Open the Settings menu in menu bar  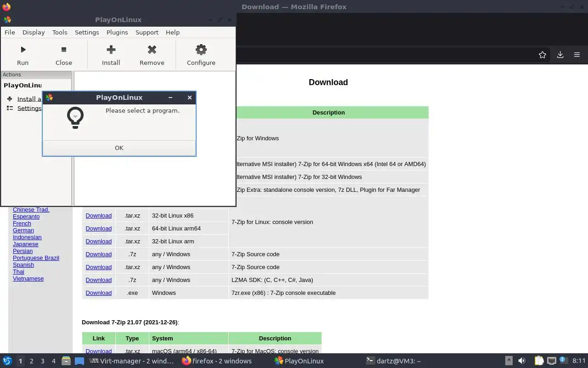tap(87, 32)
